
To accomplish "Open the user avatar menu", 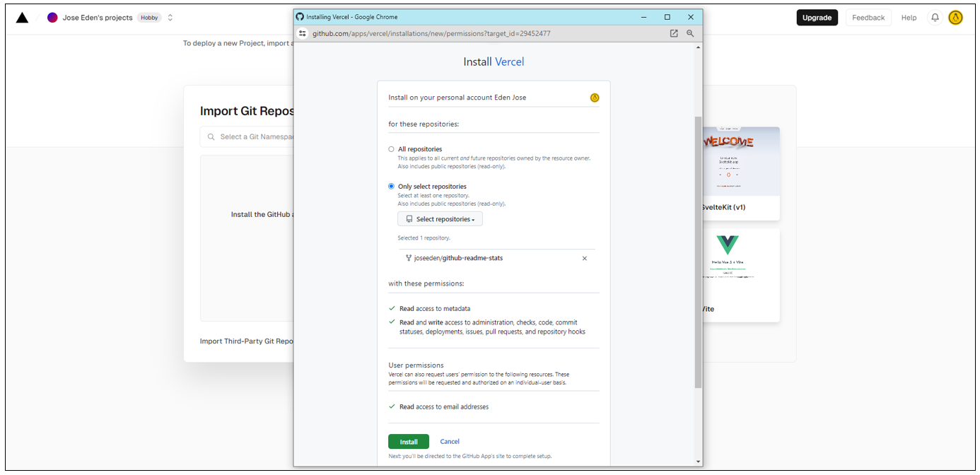I will click(x=955, y=18).
